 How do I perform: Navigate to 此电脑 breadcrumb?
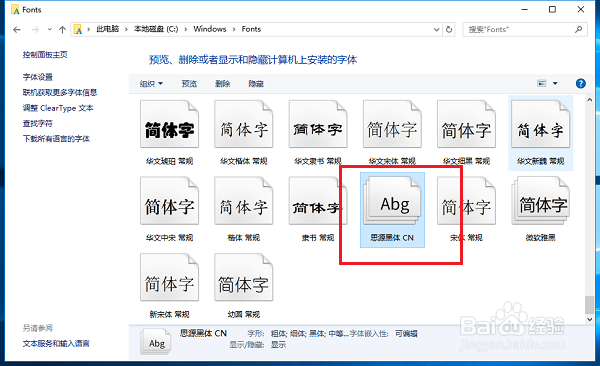108,29
